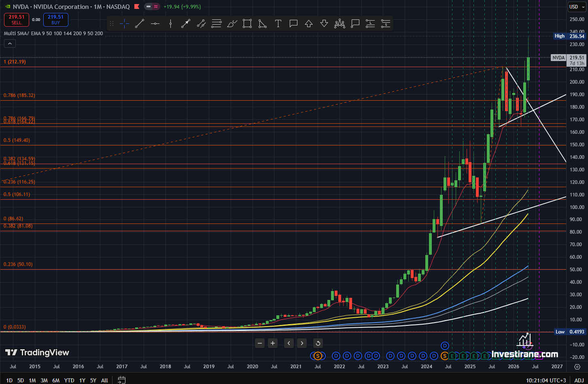Activate the parallel channel tool
588x384 pixels.
201,24
